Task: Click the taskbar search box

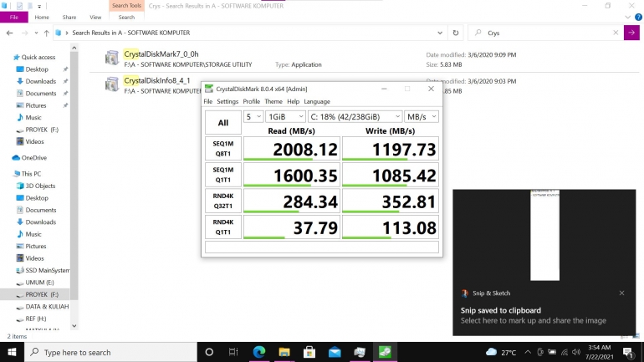Action: pyautogui.click(x=111, y=352)
